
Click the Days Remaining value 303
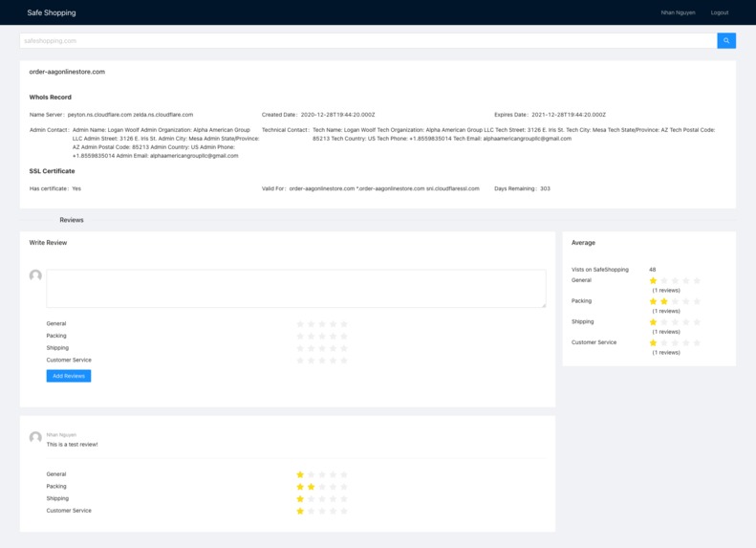(x=545, y=188)
